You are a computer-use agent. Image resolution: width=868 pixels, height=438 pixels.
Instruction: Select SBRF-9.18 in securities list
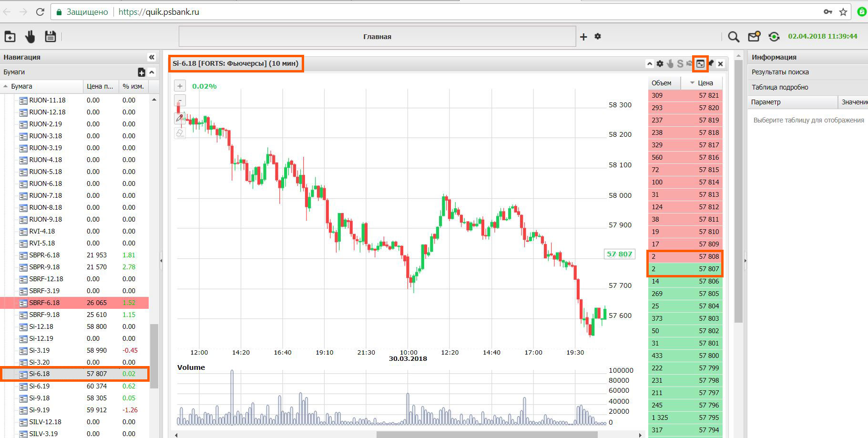(74, 315)
